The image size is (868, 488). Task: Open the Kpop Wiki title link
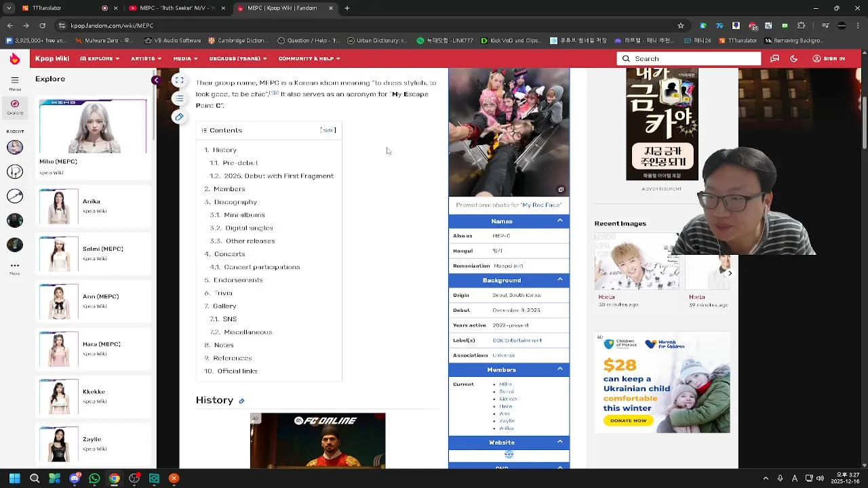tap(52, 58)
